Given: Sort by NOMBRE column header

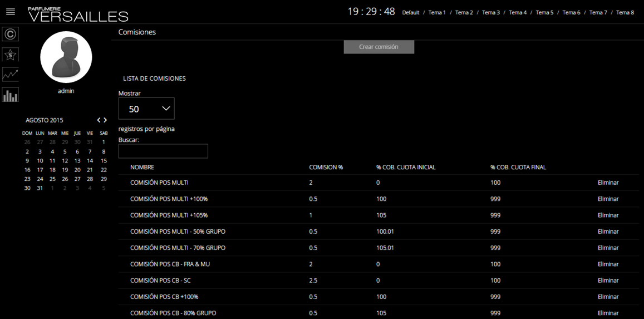Looking at the screenshot, I should coord(142,168).
